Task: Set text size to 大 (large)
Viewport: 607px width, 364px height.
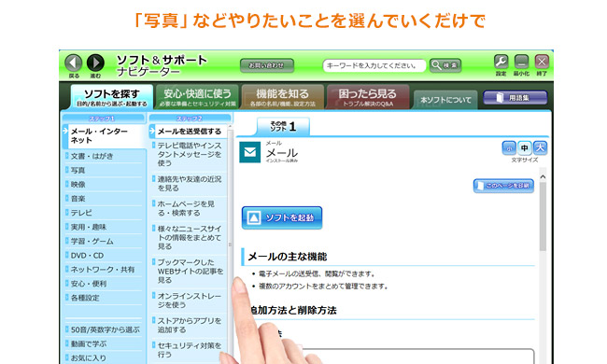Action: [x=540, y=147]
